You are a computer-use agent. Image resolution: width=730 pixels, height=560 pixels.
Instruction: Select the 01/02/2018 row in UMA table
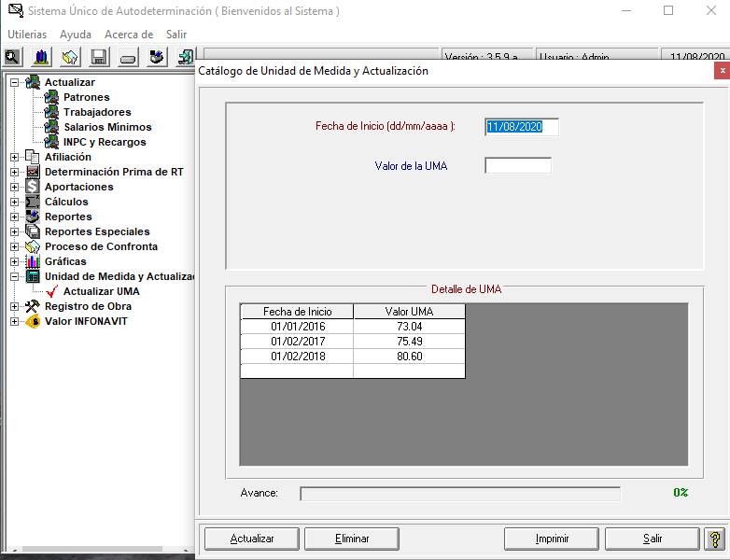pyautogui.click(x=353, y=357)
